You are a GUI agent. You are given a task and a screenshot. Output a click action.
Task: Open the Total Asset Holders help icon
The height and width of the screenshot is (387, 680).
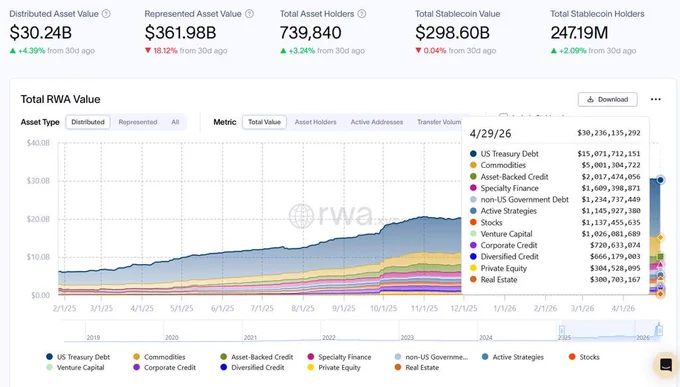click(362, 14)
